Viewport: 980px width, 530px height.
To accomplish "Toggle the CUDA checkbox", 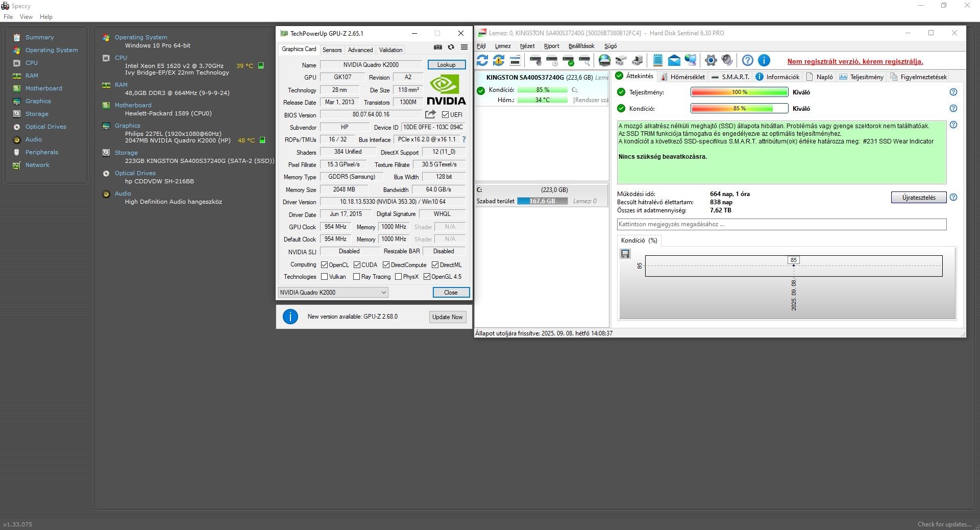I will (357, 265).
